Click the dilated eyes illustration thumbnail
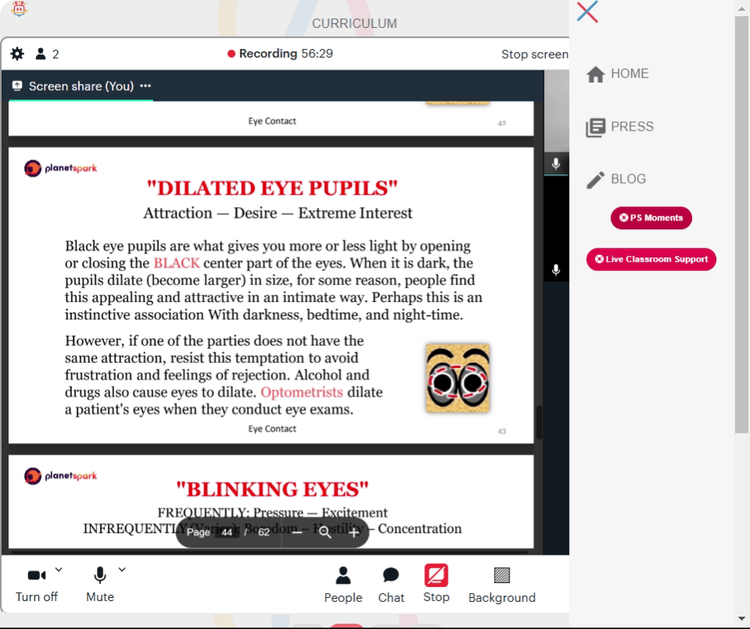The width and height of the screenshot is (750, 629). pos(458,377)
